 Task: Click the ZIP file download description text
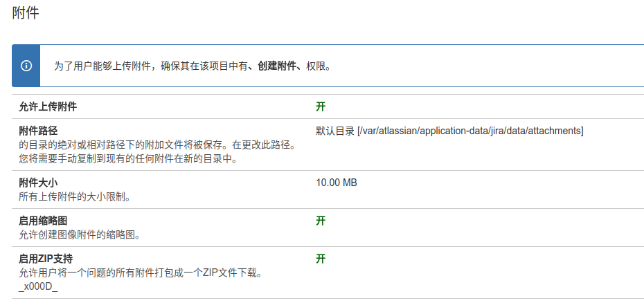(141, 272)
